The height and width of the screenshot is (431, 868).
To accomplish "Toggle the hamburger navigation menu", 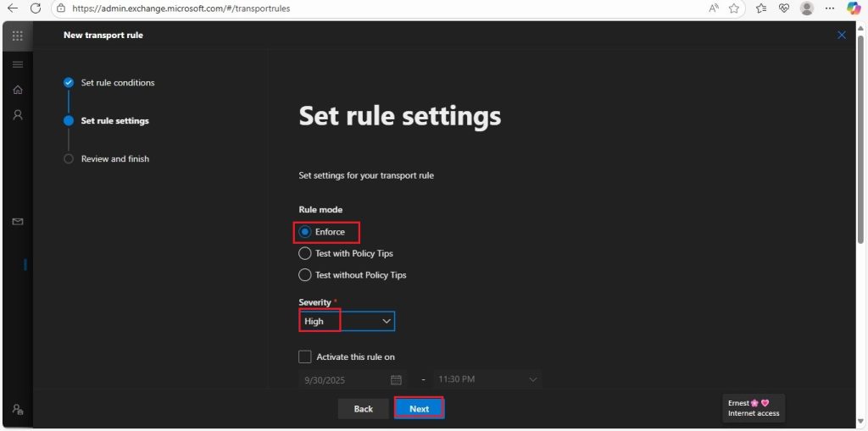I will 18,64.
